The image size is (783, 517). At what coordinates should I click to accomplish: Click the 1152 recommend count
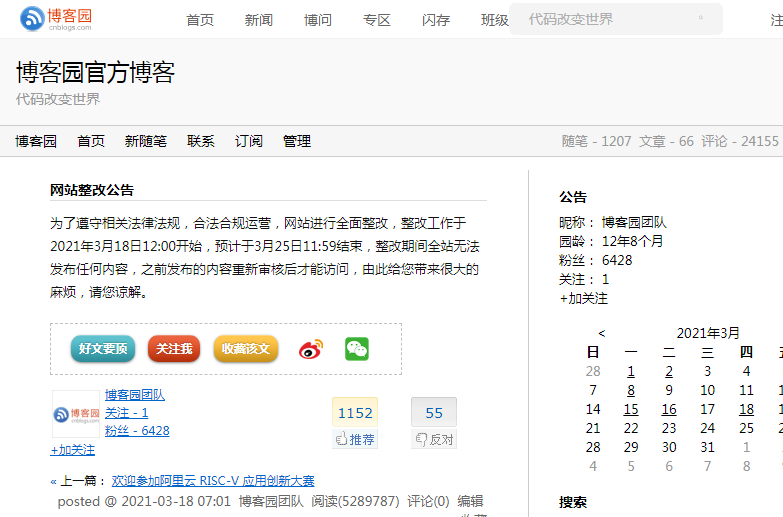(x=355, y=413)
